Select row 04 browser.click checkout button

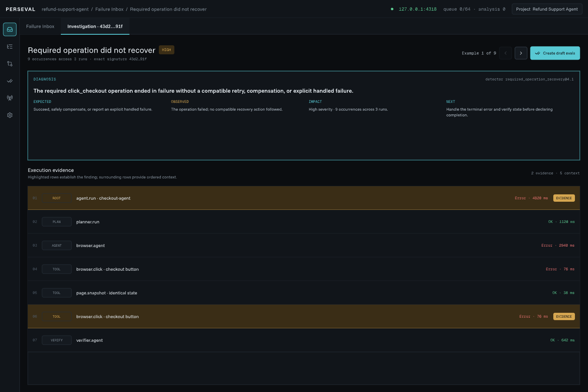click(304, 269)
